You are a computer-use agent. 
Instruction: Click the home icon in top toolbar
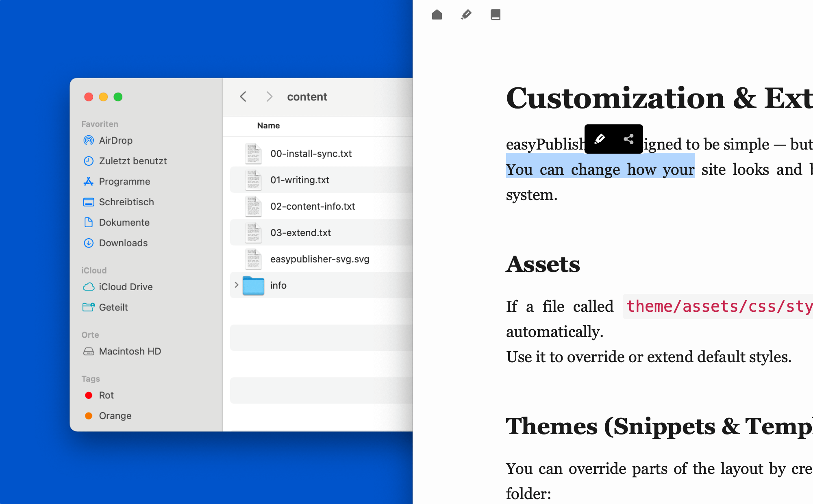click(437, 15)
